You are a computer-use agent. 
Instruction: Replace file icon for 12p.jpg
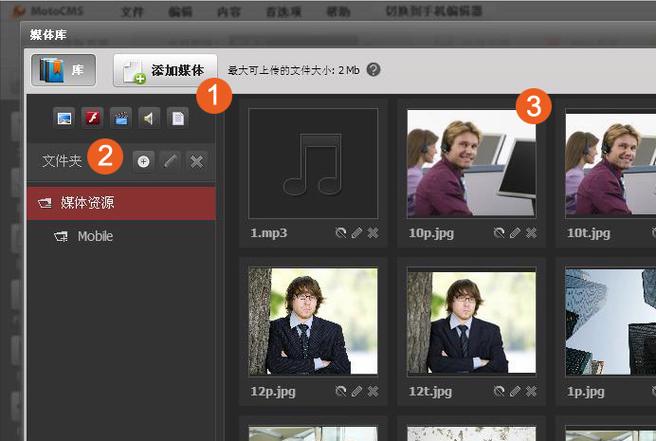coord(341,391)
